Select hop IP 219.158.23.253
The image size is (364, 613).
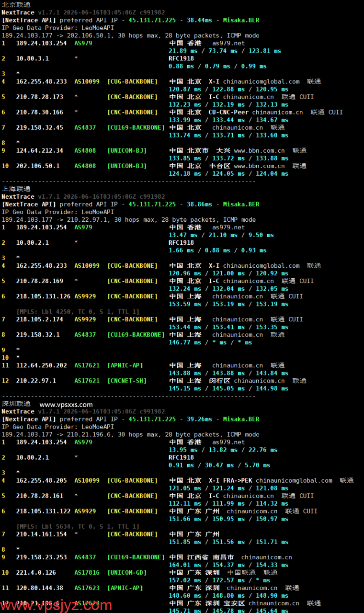click(x=42, y=557)
